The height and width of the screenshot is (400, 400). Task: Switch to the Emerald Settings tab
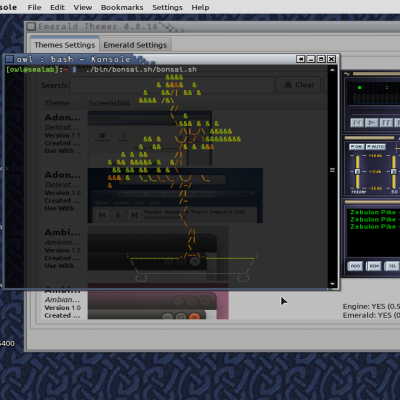135,45
